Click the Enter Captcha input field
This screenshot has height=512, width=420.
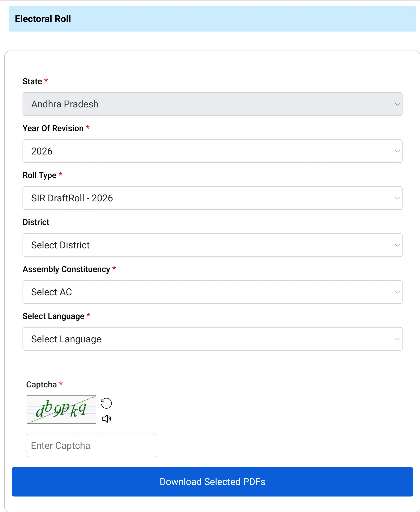tap(91, 445)
